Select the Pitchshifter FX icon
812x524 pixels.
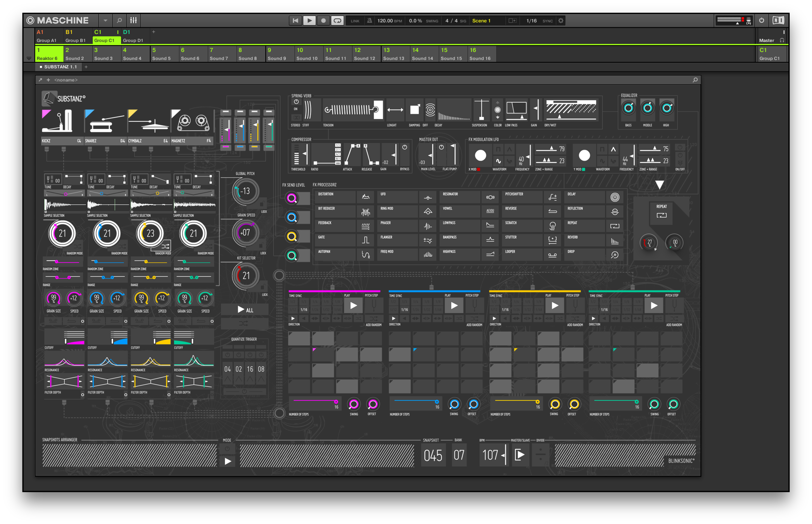553,197
